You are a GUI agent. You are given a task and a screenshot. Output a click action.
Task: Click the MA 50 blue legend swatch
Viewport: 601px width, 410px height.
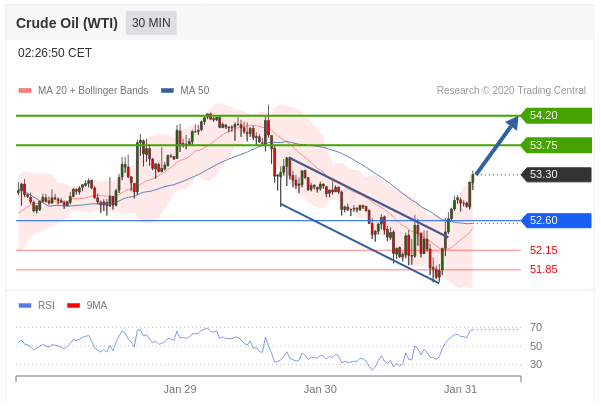pyautogui.click(x=167, y=91)
